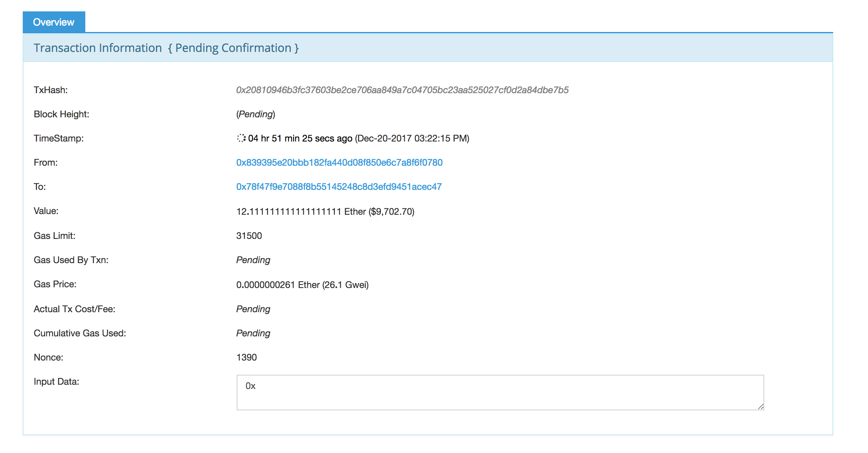This screenshot has width=868, height=453.
Task: Click the Pending text beside Gas Used
Action: tap(253, 260)
